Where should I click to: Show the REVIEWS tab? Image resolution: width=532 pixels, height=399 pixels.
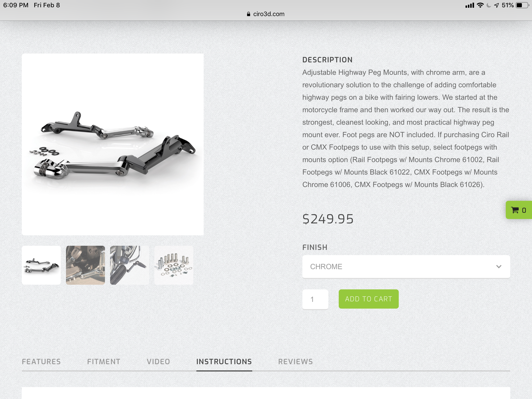(x=296, y=361)
